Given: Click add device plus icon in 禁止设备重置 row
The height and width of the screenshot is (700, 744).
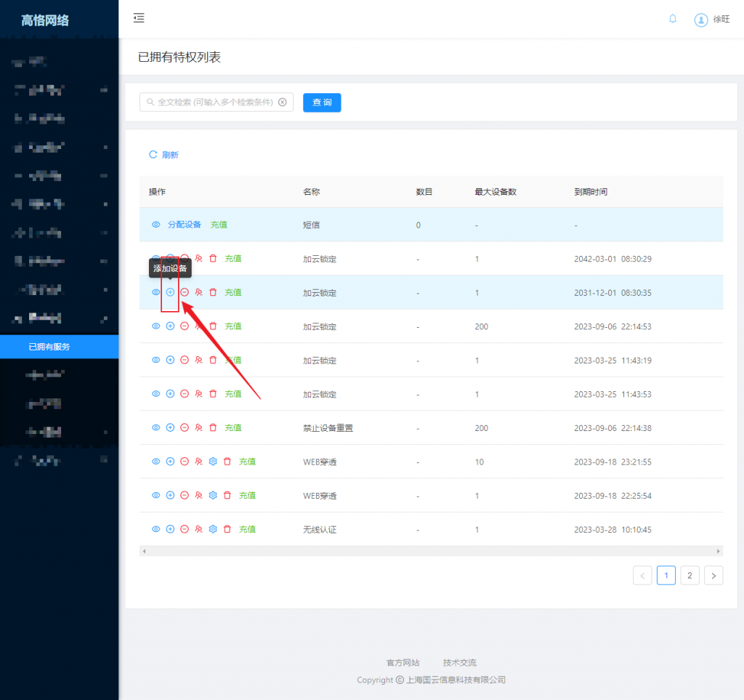Looking at the screenshot, I should [x=170, y=428].
